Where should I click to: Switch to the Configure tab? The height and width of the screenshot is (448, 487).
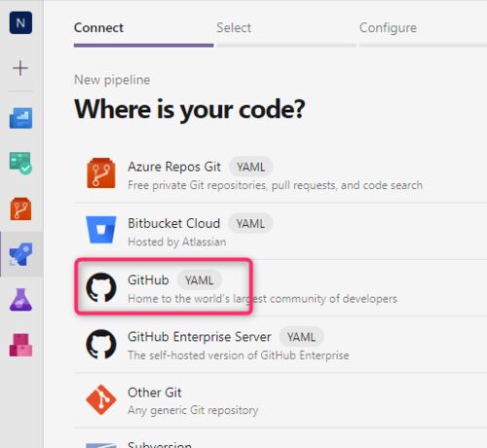pos(388,28)
